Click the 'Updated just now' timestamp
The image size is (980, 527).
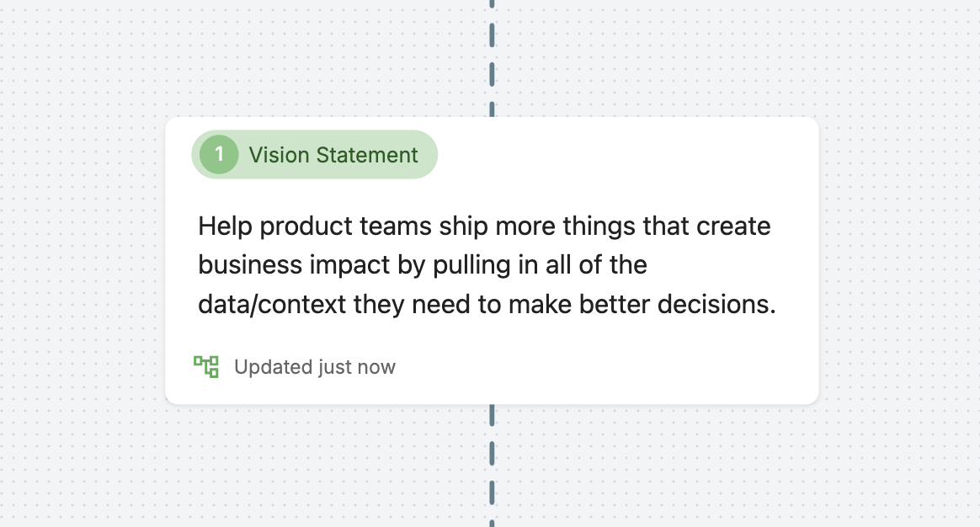point(314,367)
